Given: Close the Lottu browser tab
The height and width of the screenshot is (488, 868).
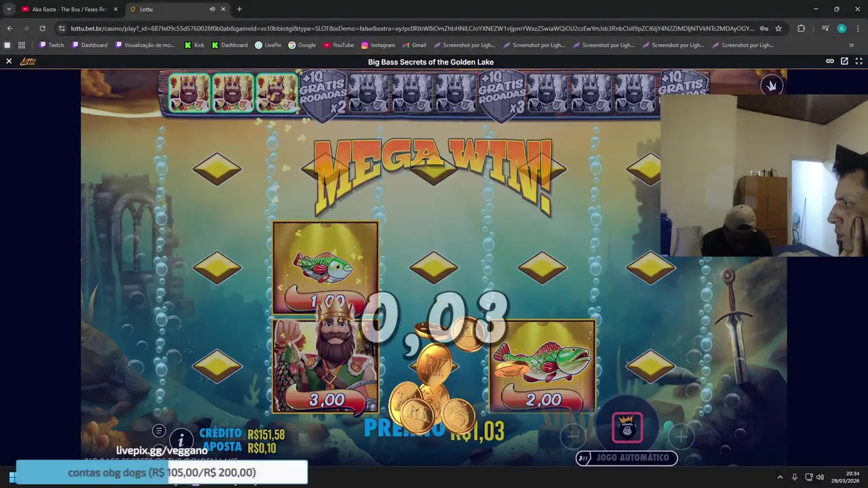Looking at the screenshot, I should coord(223,9).
